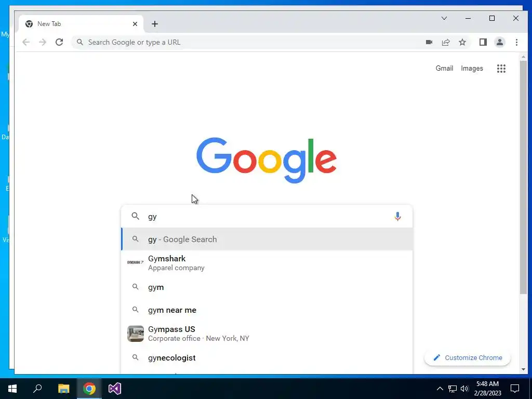Bookmark this tab with the star icon

(462, 42)
